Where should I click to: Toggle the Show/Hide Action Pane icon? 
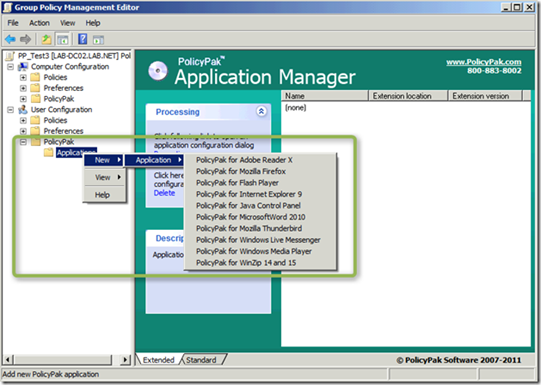(x=98, y=40)
